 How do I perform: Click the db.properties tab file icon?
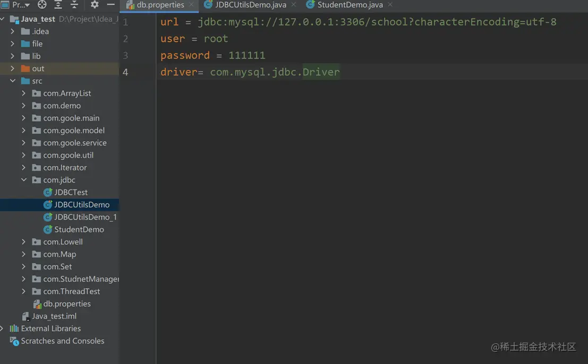[130, 5]
